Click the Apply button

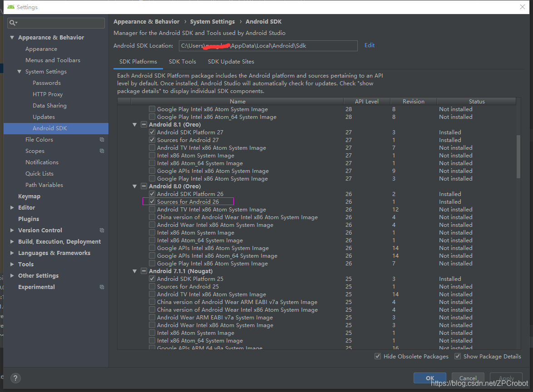pos(506,378)
